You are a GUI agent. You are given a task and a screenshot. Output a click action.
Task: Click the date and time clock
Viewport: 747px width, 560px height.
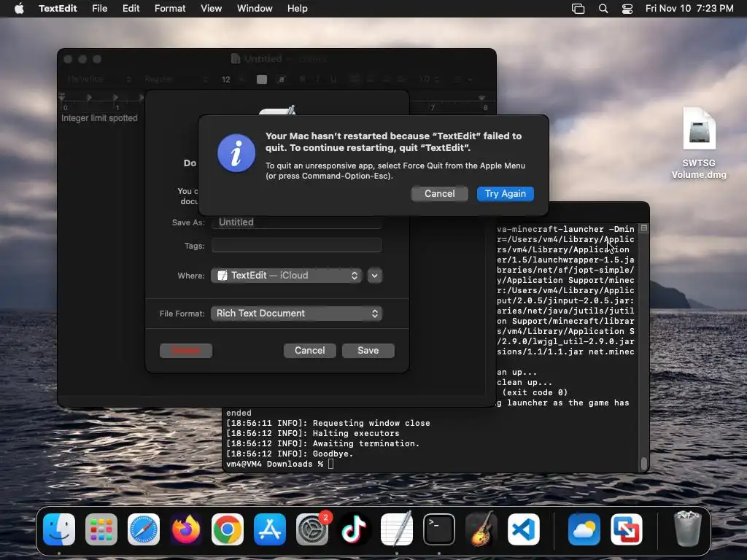point(689,8)
